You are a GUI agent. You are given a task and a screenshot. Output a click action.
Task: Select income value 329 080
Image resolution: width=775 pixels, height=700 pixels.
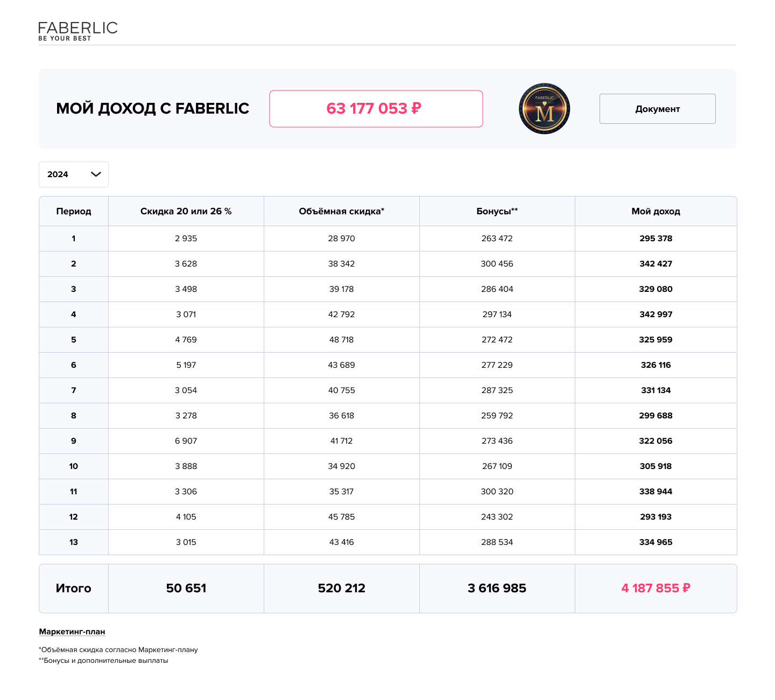click(656, 289)
